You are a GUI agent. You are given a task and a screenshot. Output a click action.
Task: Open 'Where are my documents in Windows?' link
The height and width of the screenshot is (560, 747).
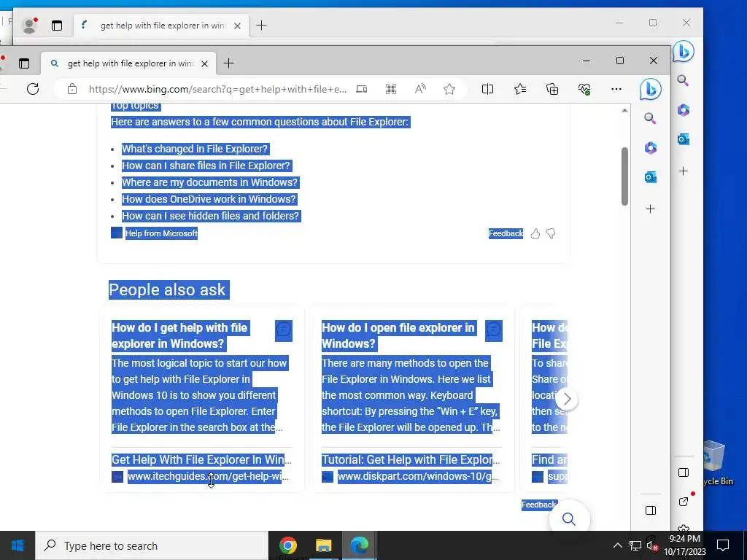pos(209,182)
